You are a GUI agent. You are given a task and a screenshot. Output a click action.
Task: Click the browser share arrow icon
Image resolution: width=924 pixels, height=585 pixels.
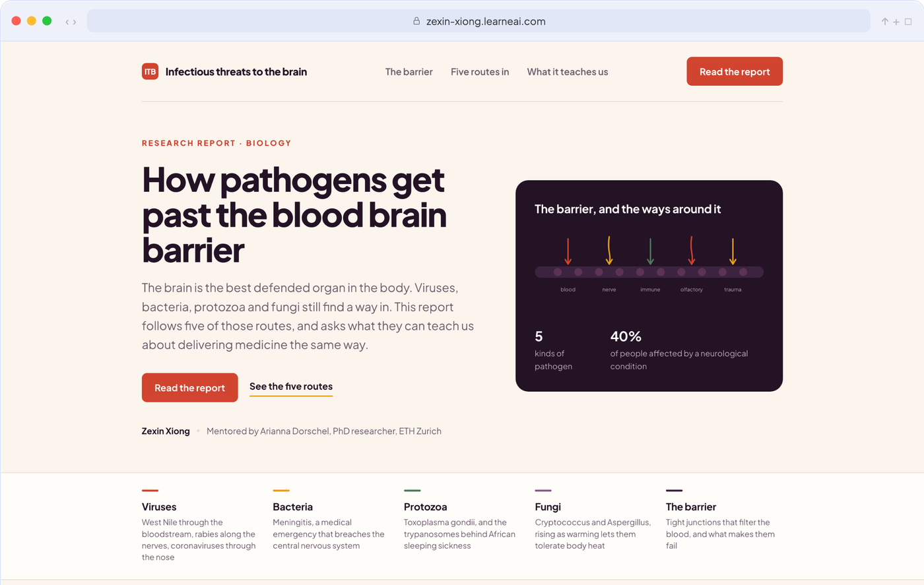pyautogui.click(x=884, y=21)
